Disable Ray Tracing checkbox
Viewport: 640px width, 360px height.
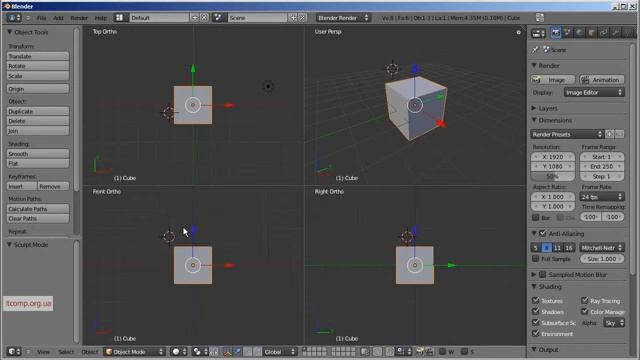click(584, 300)
